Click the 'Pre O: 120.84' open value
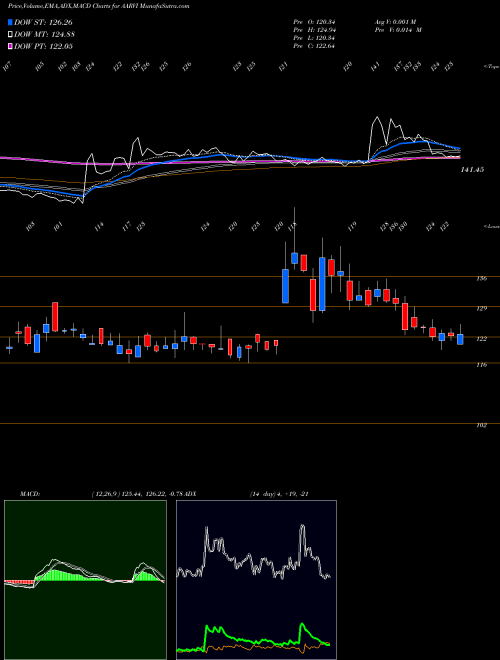This screenshot has width=500, height=660. [x=314, y=22]
